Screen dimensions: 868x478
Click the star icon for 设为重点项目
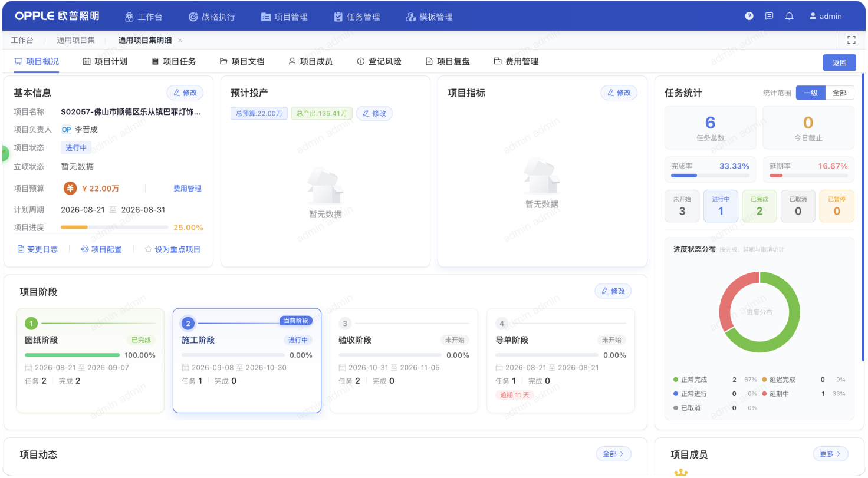coord(149,249)
